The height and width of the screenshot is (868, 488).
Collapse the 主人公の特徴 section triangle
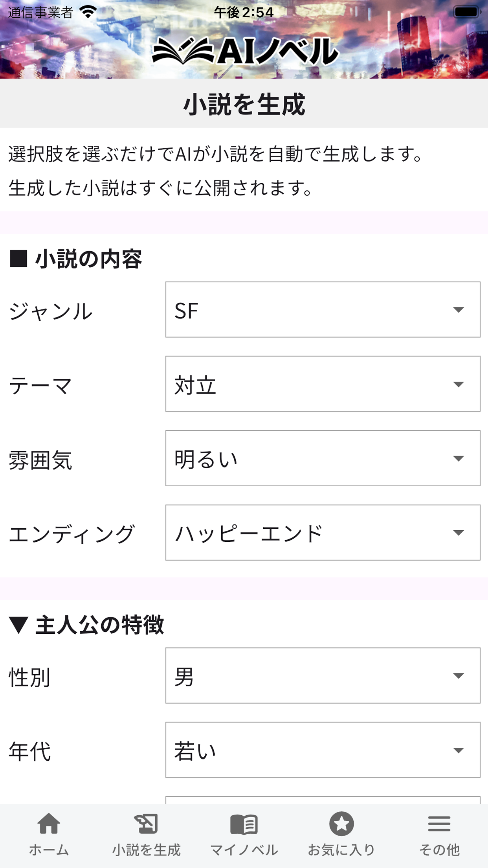pyautogui.click(x=18, y=625)
